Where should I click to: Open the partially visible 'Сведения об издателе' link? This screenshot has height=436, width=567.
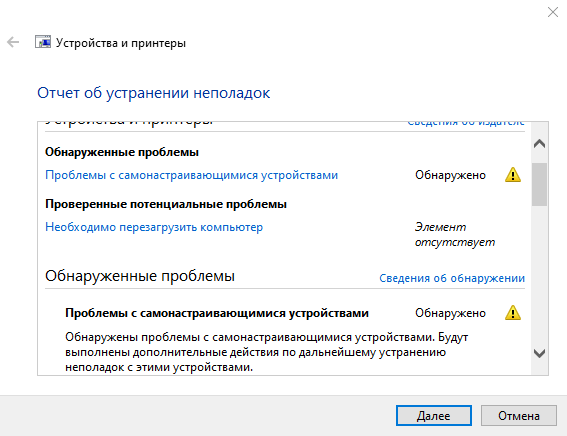[x=466, y=123]
